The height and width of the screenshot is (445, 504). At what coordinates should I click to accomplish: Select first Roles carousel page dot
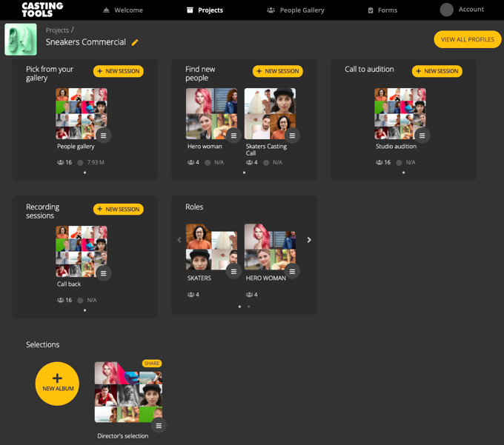(240, 307)
